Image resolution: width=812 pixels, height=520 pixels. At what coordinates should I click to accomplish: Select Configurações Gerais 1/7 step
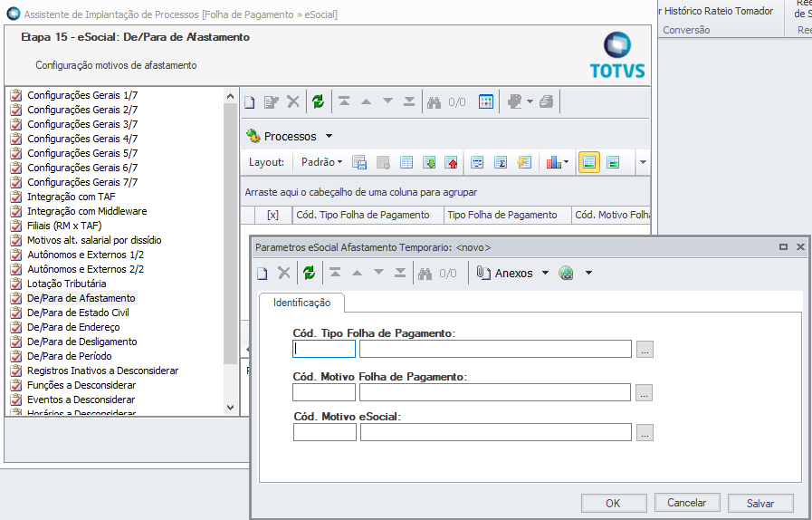point(81,95)
